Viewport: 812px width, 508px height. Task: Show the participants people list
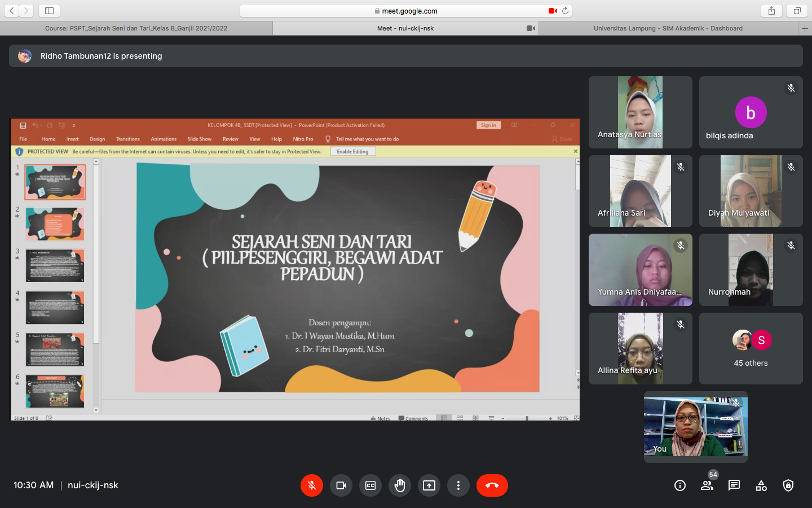pyautogui.click(x=707, y=485)
